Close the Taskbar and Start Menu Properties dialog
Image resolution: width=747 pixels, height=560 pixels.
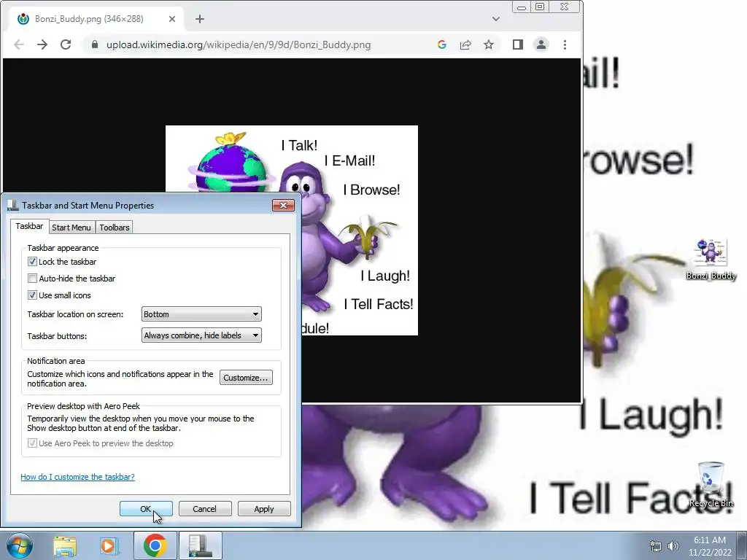click(284, 205)
